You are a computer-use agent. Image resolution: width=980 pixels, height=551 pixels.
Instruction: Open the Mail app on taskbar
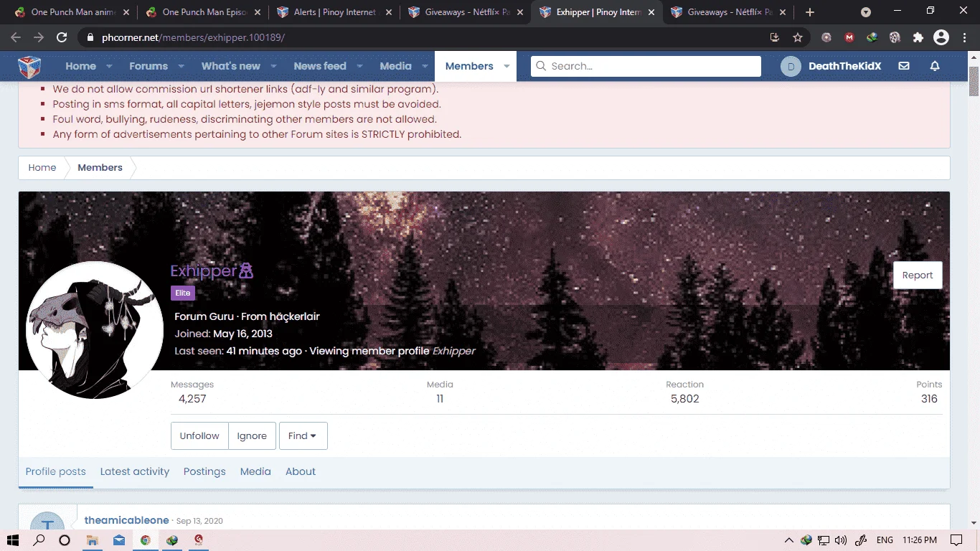pos(118,540)
